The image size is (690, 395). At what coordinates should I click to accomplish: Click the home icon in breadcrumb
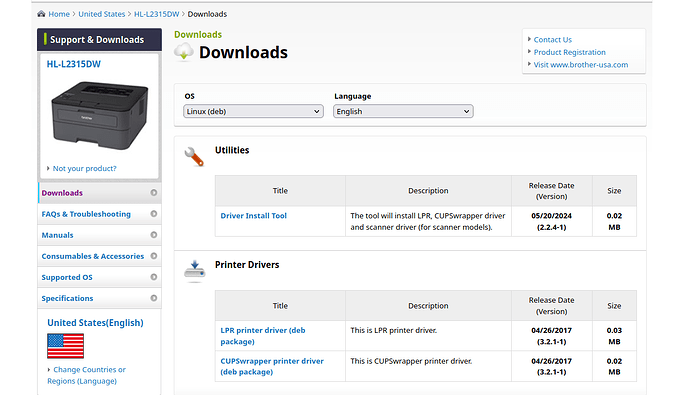[x=41, y=14]
